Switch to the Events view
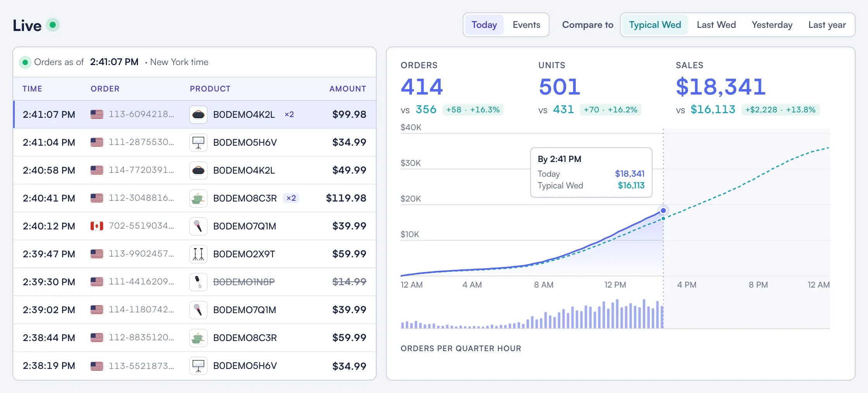868x393 pixels. tap(526, 25)
